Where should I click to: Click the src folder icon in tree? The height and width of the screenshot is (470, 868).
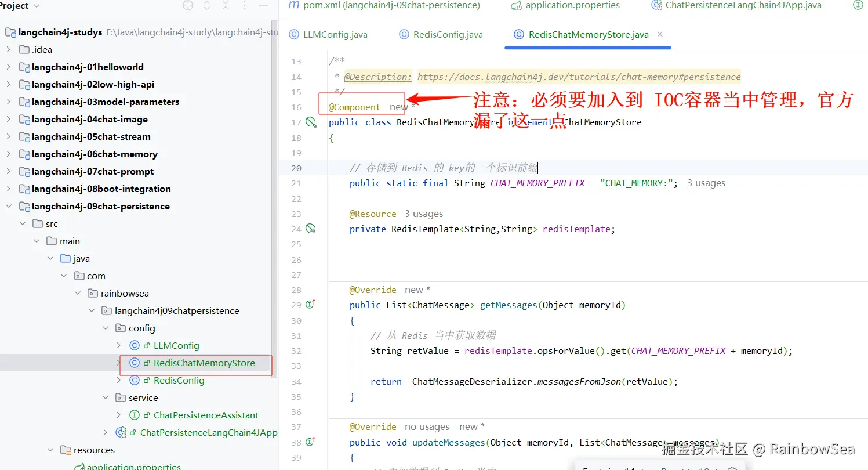point(38,223)
